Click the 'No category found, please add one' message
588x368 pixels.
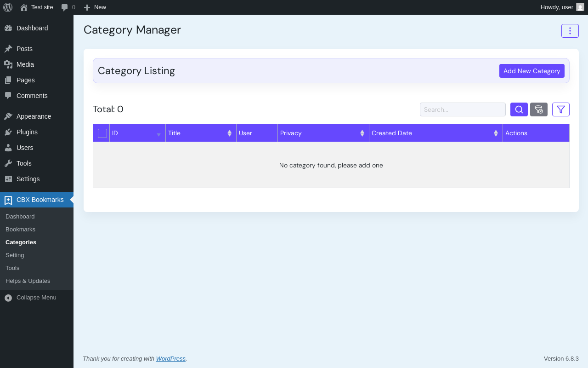[x=331, y=165]
